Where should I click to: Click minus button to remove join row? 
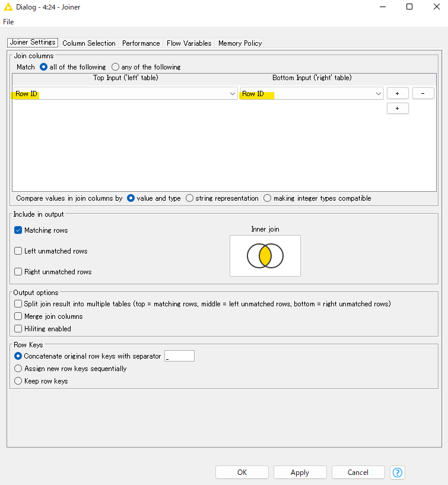pyautogui.click(x=423, y=93)
